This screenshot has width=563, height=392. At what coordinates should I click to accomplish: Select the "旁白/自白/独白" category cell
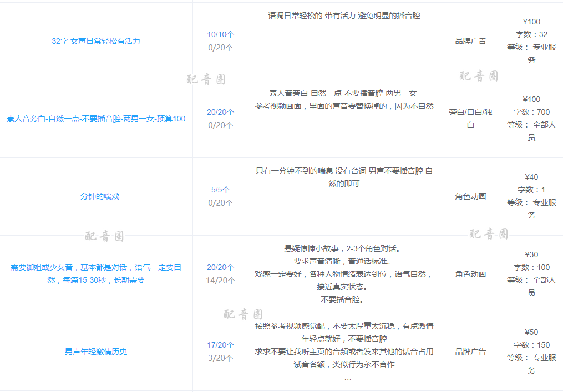tap(470, 119)
